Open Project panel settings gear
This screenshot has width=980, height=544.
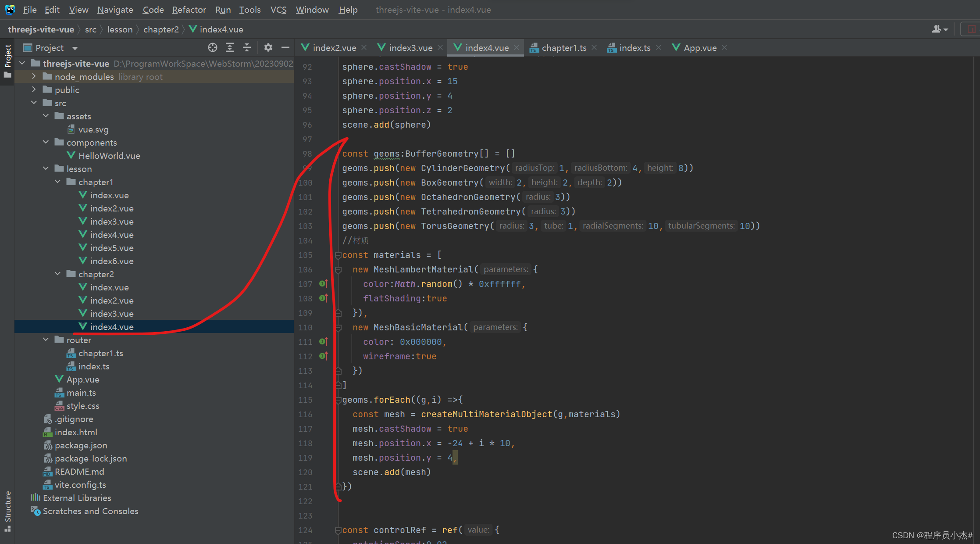point(268,47)
